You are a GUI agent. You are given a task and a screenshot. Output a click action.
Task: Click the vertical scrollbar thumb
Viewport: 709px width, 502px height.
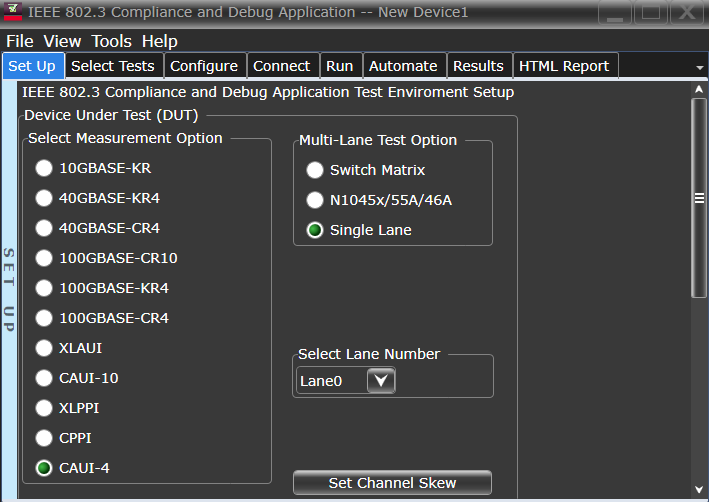(699, 197)
